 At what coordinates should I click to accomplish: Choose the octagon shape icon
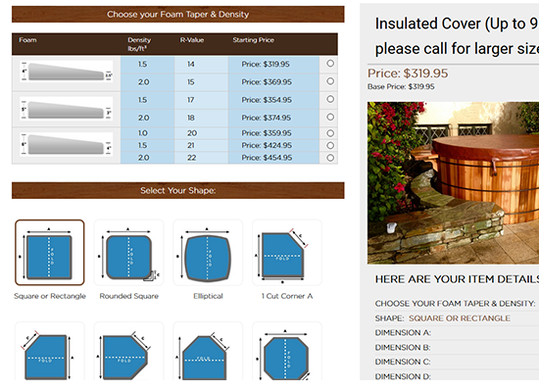pos(287,352)
